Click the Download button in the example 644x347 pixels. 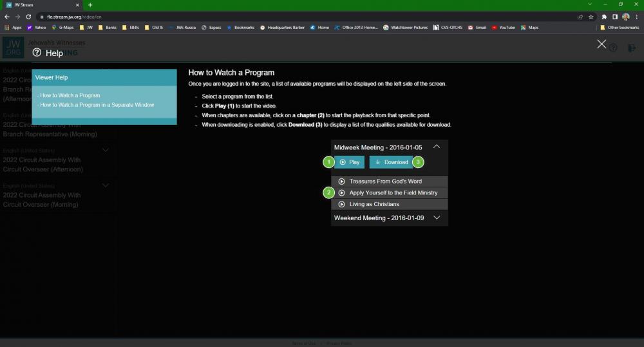[x=391, y=162]
